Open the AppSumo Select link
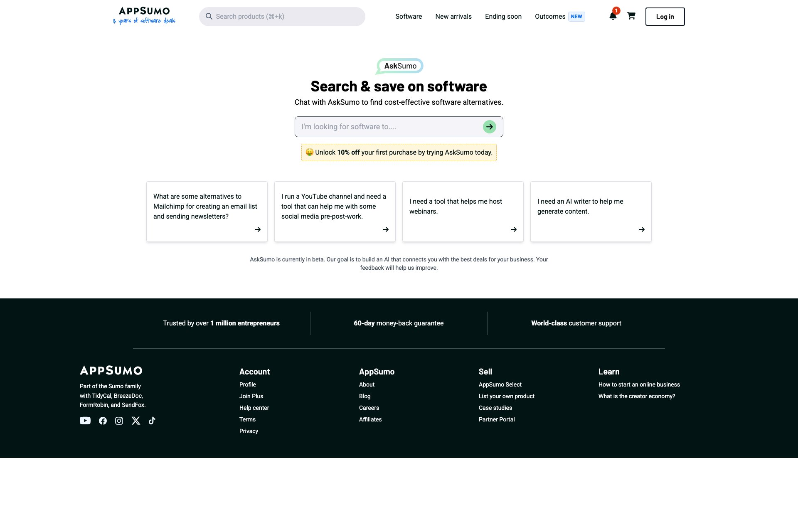The height and width of the screenshot is (532, 798). (500, 384)
